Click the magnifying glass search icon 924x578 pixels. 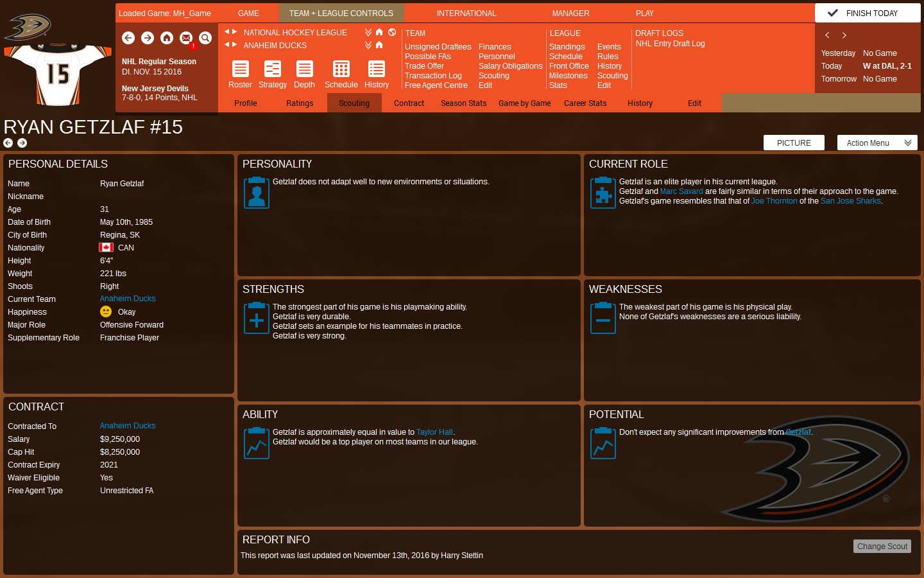[x=205, y=39]
